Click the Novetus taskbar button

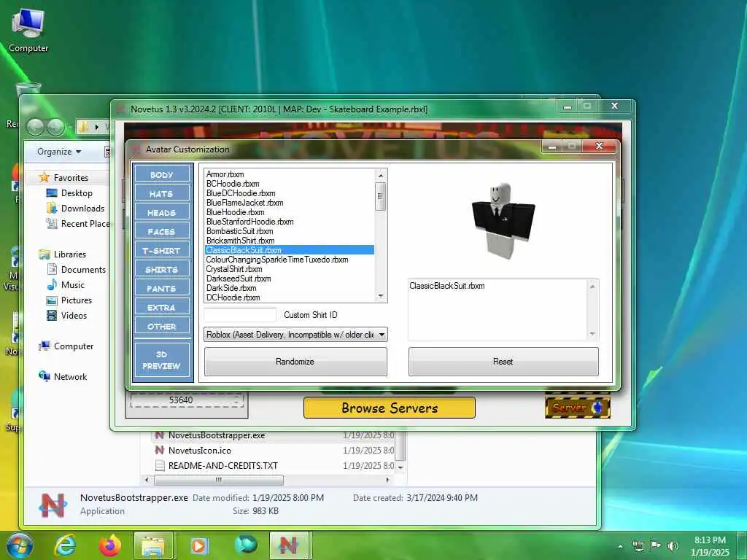pyautogui.click(x=289, y=545)
